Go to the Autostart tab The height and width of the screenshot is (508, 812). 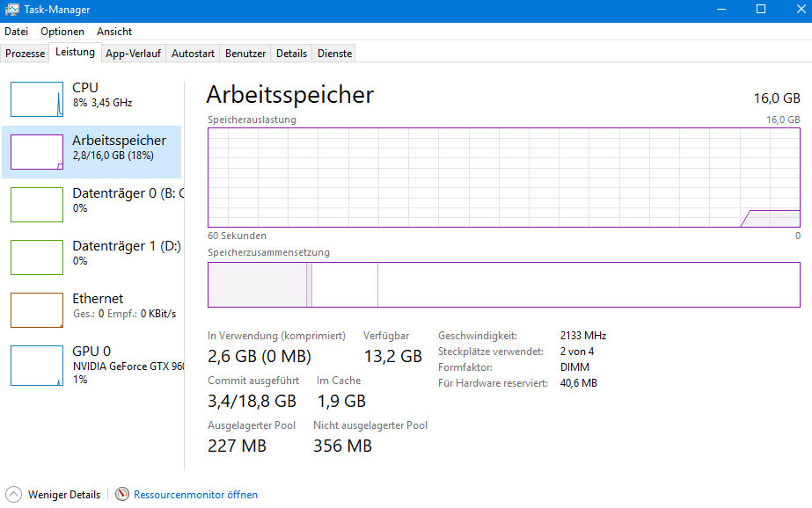tap(193, 54)
